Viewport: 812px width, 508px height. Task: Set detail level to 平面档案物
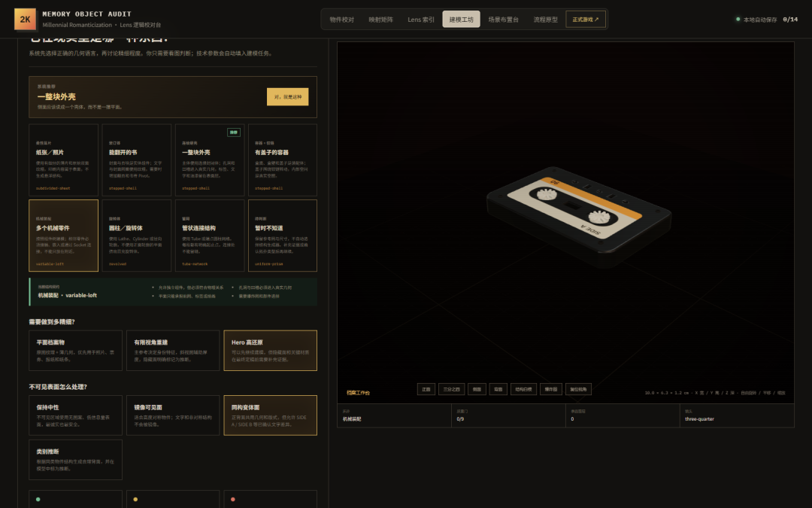76,351
